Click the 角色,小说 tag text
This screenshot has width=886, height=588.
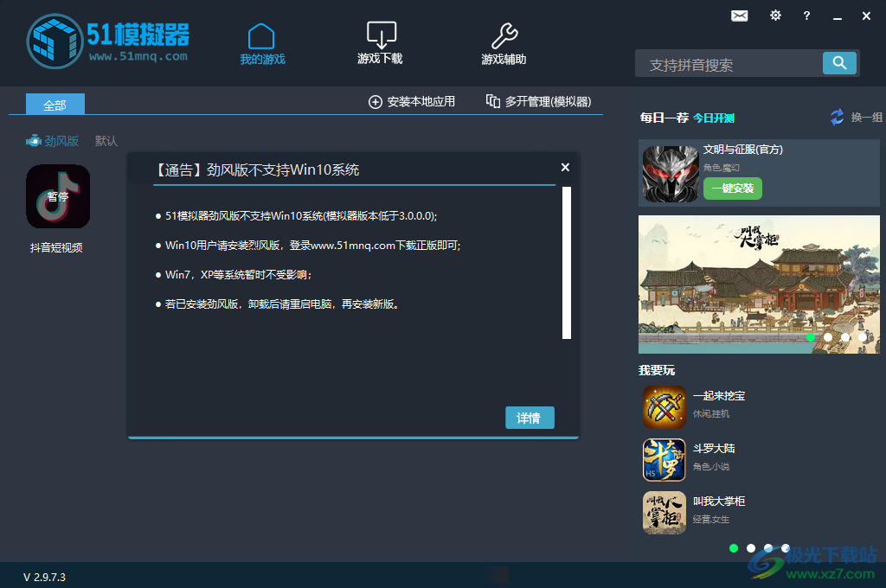711,467
